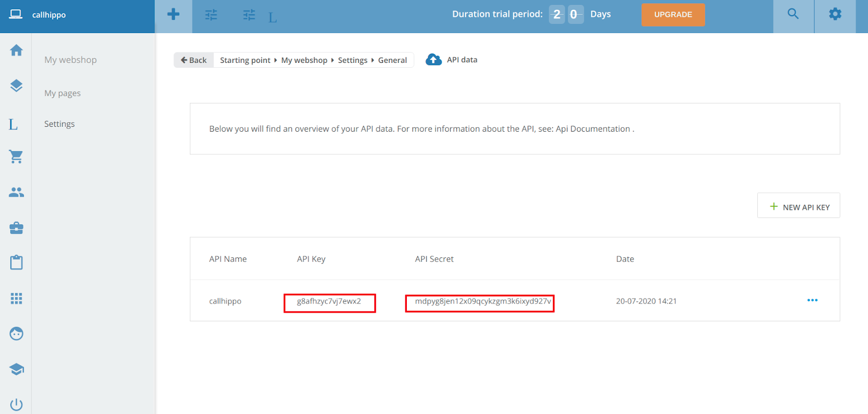The width and height of the screenshot is (868, 414).
Task: Click the power logout icon
Action: point(16,404)
